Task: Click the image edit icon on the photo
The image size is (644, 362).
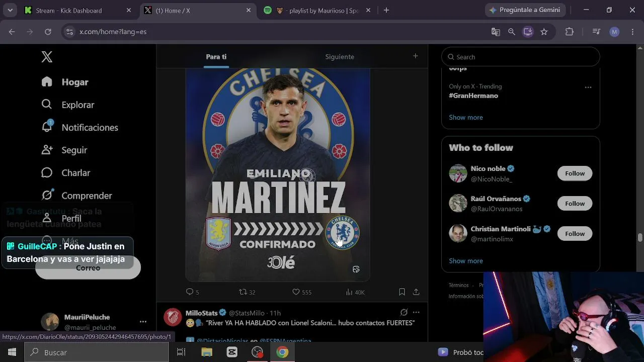Action: pyautogui.click(x=356, y=269)
